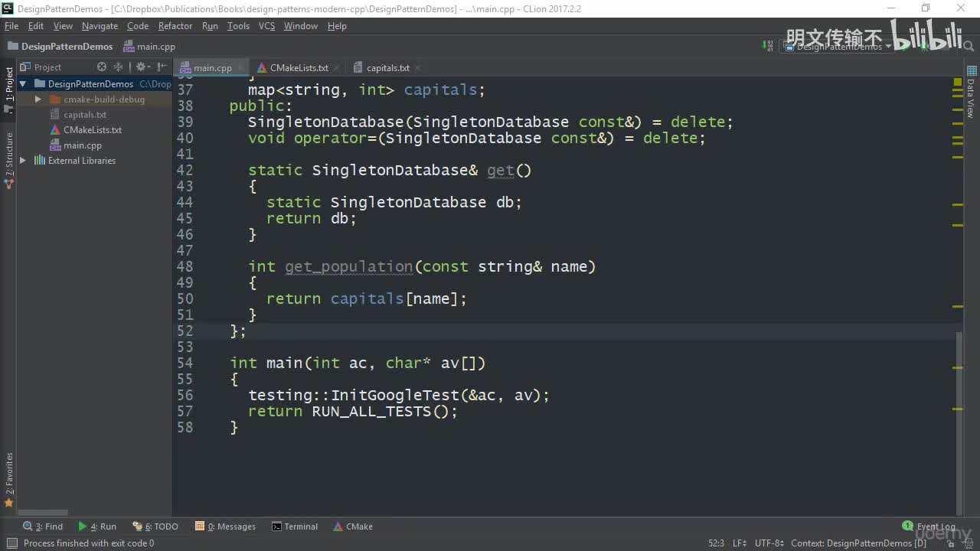Change line separator via LF status widget
Screen dimensions: 980x551
tap(740, 543)
